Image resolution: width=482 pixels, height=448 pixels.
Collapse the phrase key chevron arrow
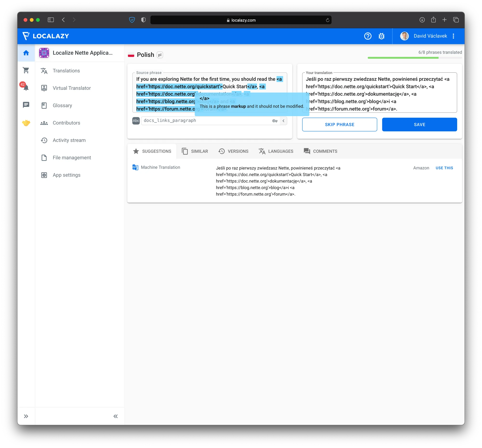pyautogui.click(x=283, y=121)
